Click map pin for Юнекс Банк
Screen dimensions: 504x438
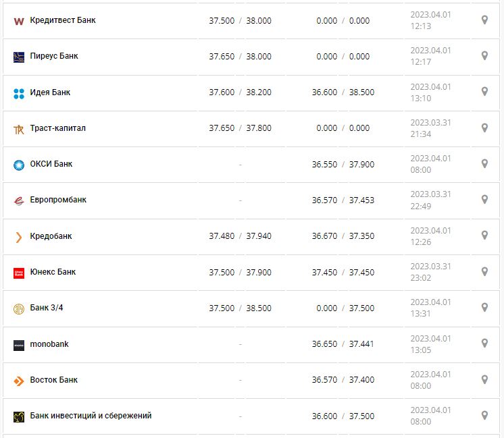[484, 271]
